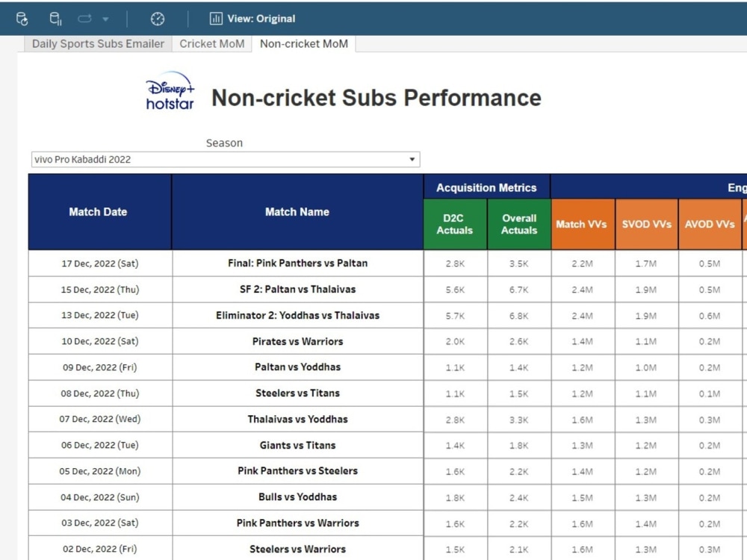Click the Match Name column header
Screen dimensions: 747x560
(297, 211)
